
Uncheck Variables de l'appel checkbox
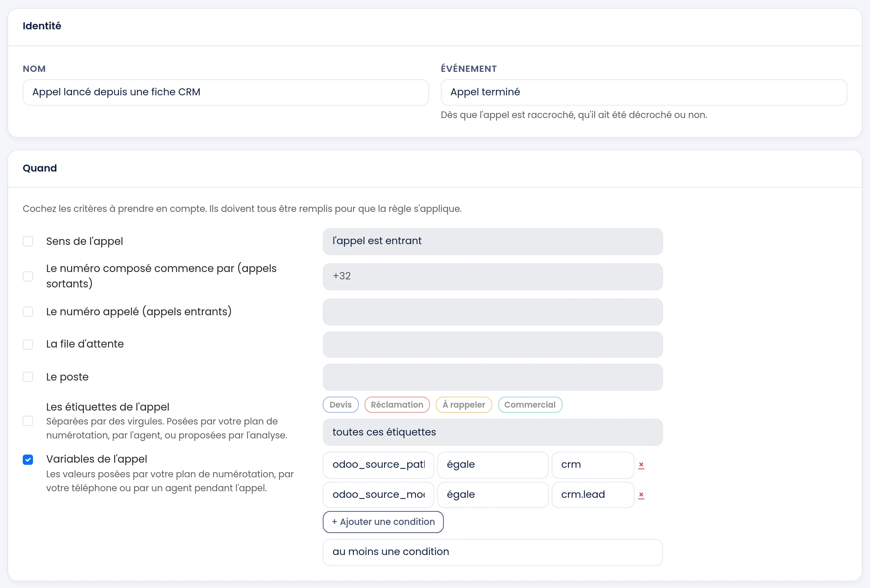click(28, 459)
